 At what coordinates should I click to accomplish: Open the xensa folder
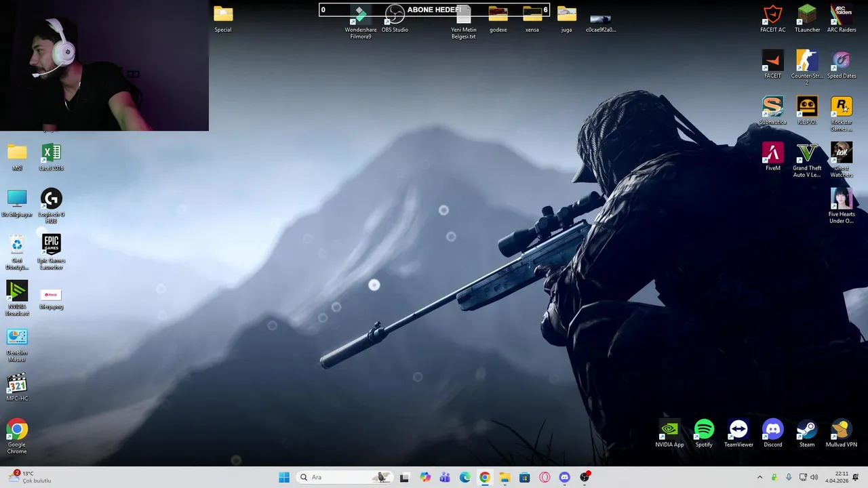(x=532, y=18)
